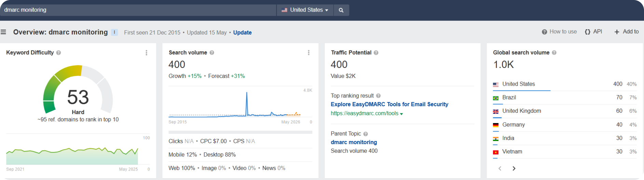
Task: Click the Desktop 88% text
Action: [220, 155]
